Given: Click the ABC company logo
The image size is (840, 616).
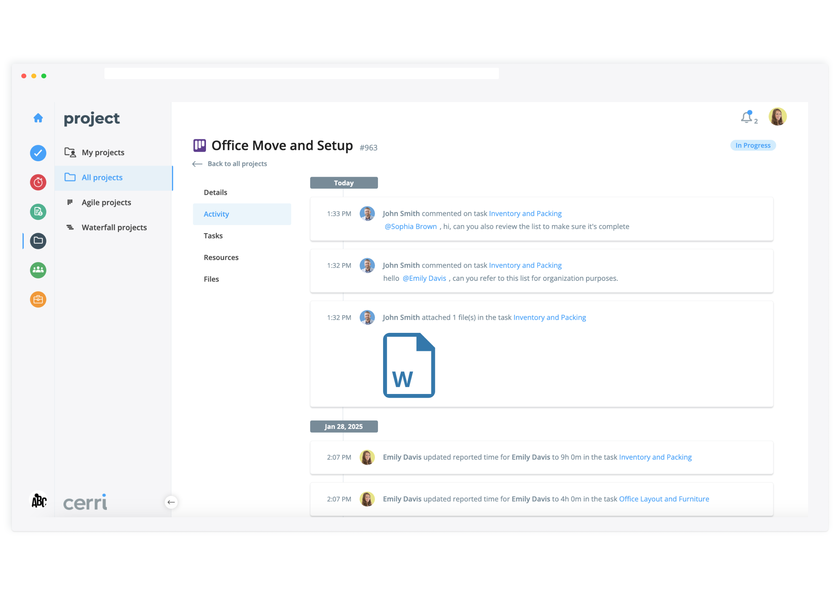Looking at the screenshot, I should [x=38, y=501].
